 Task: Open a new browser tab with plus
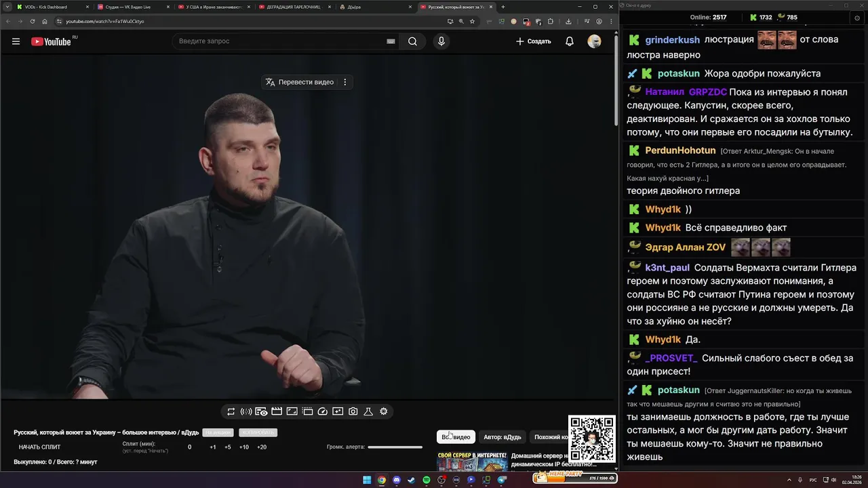502,7
